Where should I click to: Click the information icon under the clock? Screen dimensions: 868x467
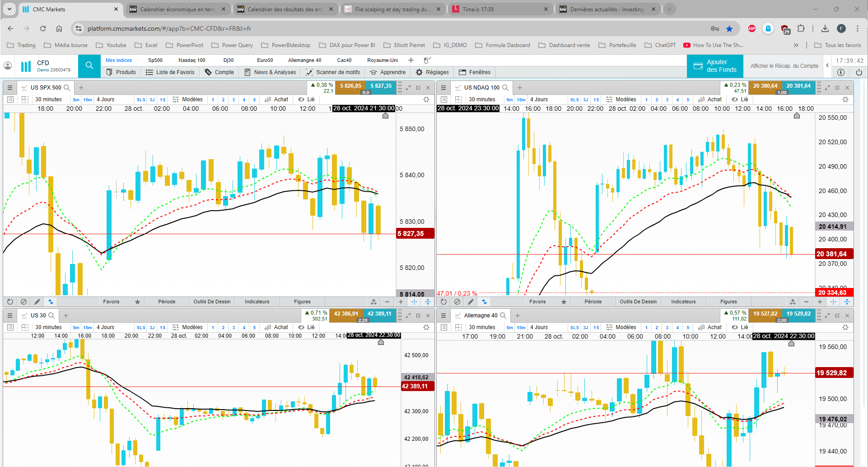[840, 72]
